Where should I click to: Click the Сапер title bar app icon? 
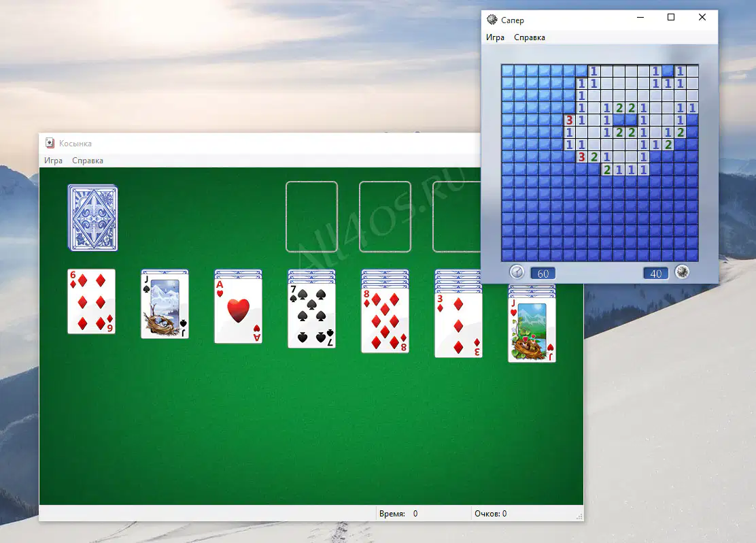[x=492, y=20]
